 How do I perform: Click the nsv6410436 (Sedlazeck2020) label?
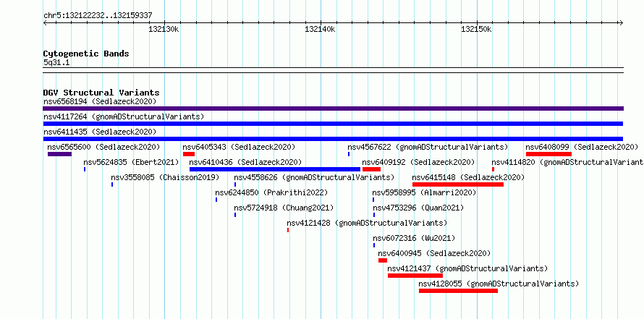tap(245, 162)
